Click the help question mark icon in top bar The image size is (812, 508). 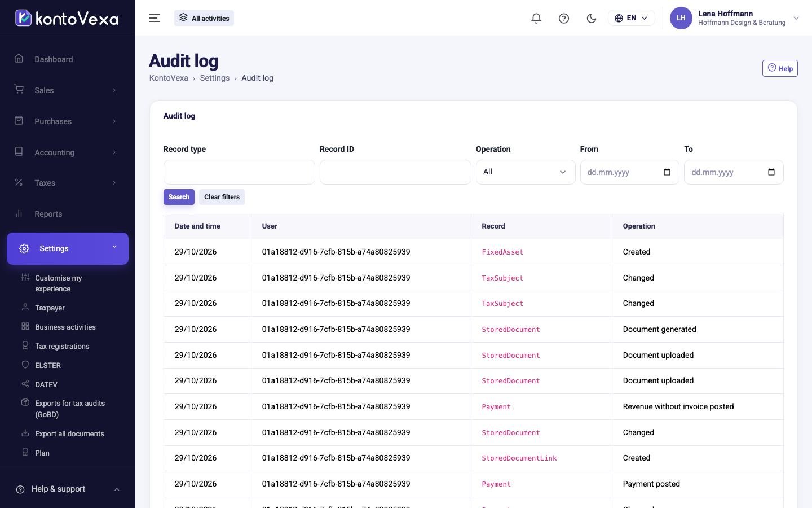(564, 18)
